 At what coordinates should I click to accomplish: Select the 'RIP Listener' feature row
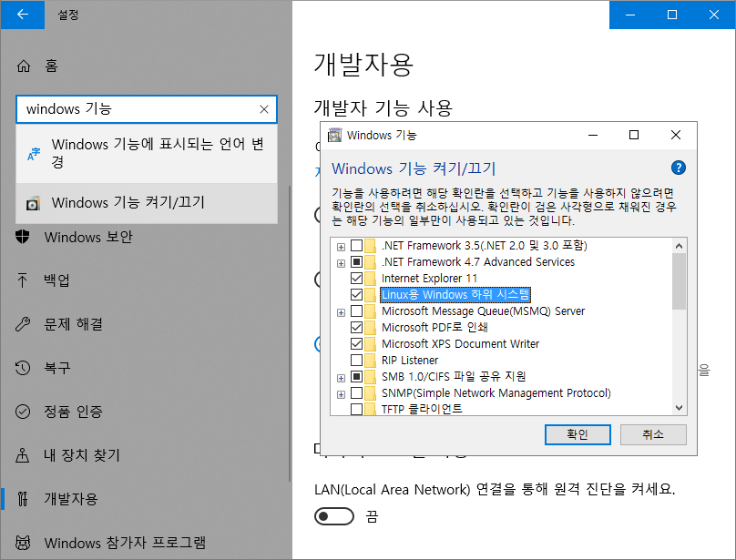(410, 361)
